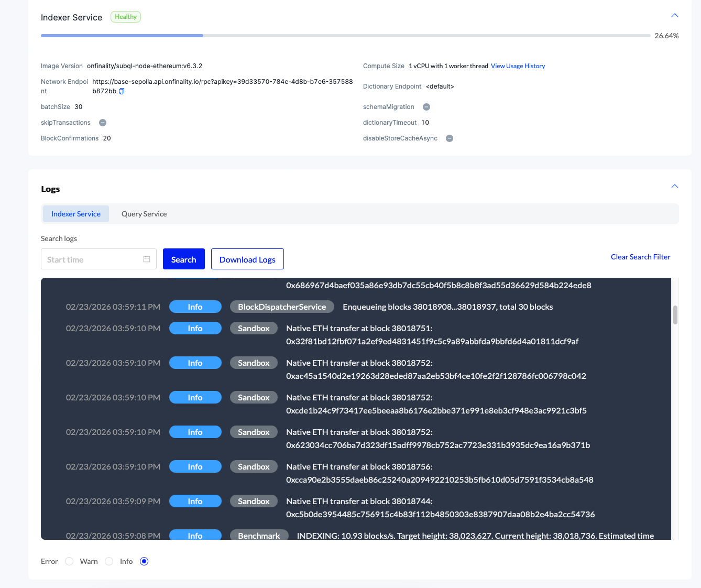Select the Warn log level radio
This screenshot has height=588, width=701.
[x=109, y=561]
